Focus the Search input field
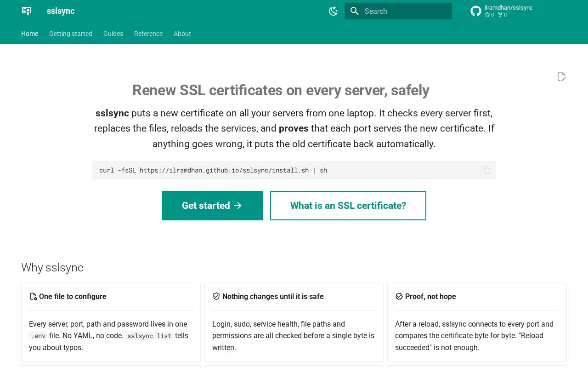 click(398, 11)
